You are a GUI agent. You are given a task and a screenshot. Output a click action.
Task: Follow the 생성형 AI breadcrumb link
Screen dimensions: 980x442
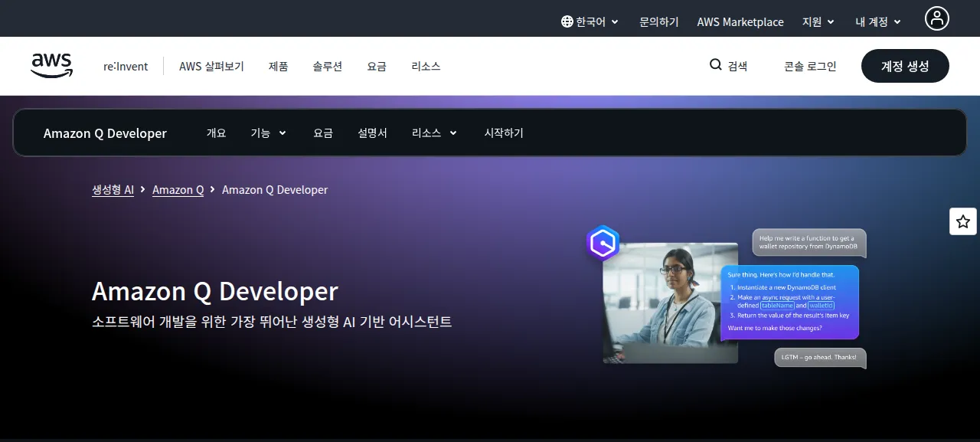pyautogui.click(x=113, y=189)
